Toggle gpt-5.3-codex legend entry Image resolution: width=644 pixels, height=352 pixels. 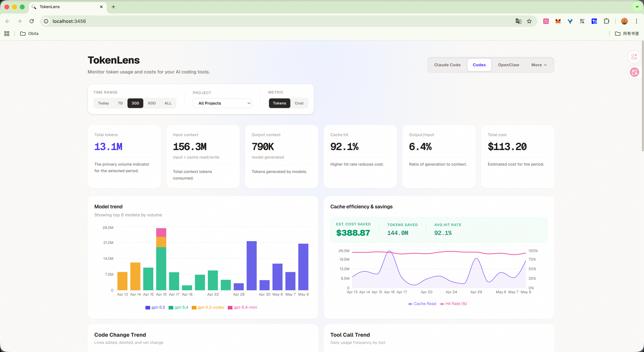click(208, 307)
